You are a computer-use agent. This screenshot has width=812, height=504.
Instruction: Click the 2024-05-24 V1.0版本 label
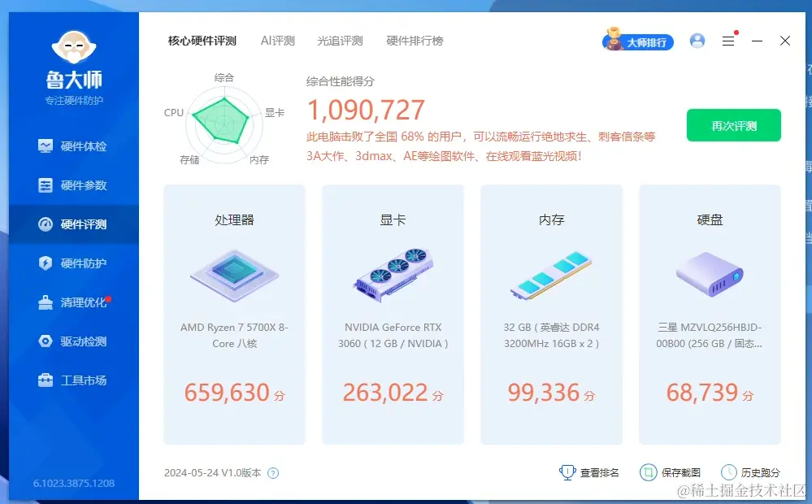point(212,473)
